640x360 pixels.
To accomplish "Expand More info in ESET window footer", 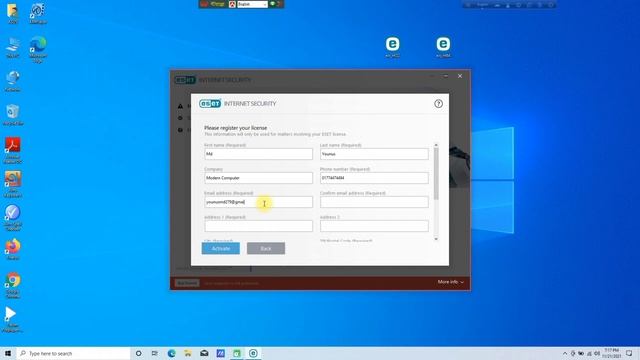I will (451, 282).
